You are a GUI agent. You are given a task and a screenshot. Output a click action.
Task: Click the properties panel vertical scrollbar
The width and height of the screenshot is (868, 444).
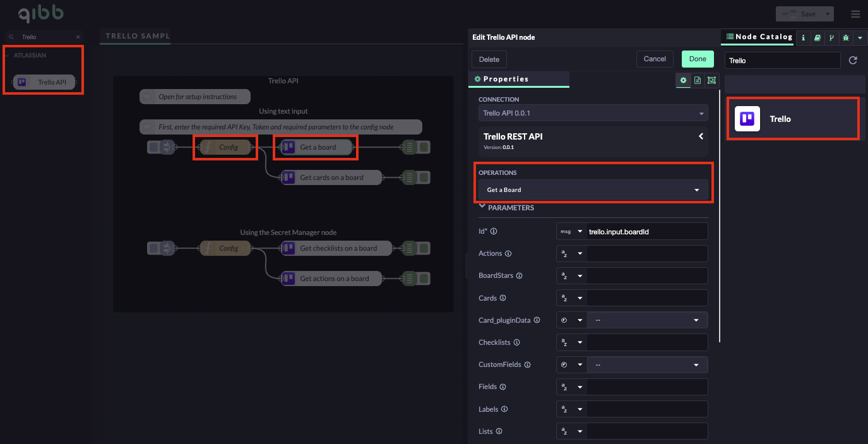pos(720,215)
